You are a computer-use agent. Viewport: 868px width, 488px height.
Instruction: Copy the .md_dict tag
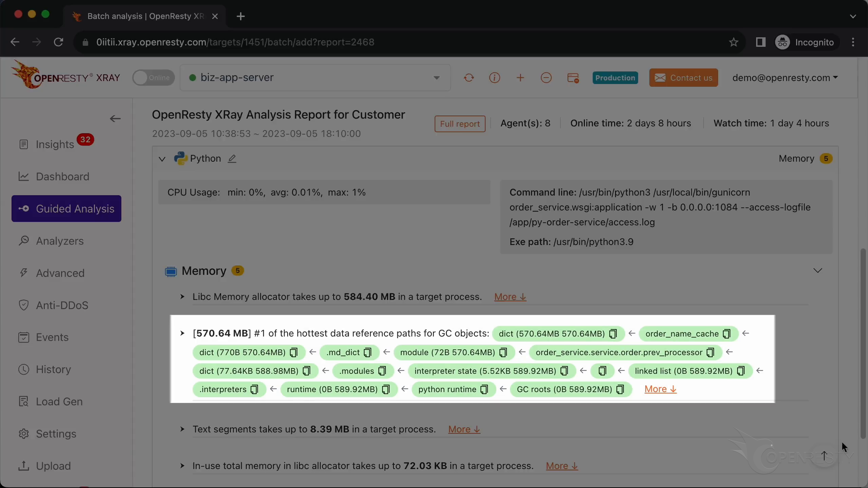[368, 352]
